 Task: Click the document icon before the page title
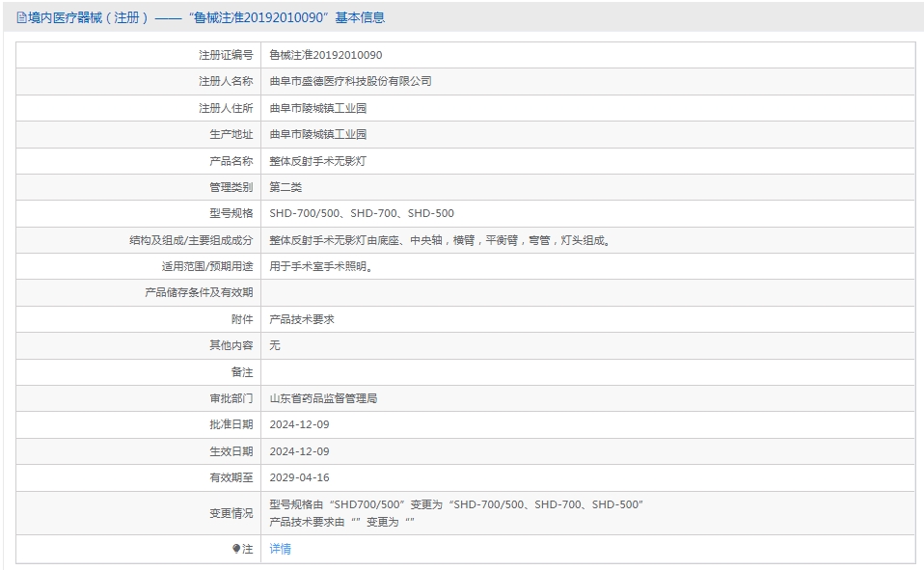click(22, 18)
